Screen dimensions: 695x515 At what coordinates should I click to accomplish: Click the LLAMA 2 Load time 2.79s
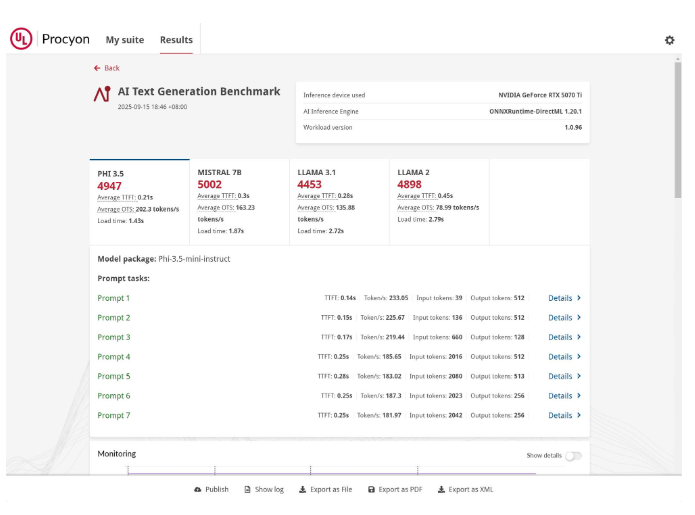tap(420, 219)
